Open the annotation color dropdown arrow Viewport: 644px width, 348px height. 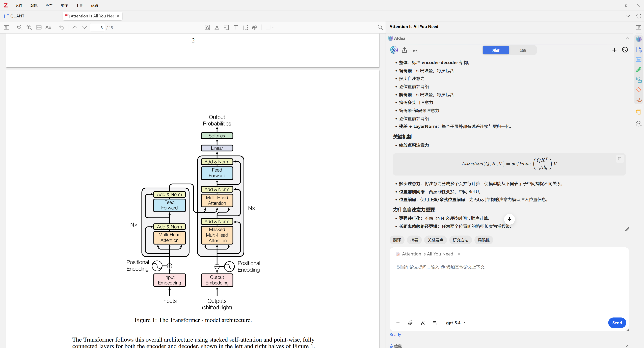click(273, 27)
